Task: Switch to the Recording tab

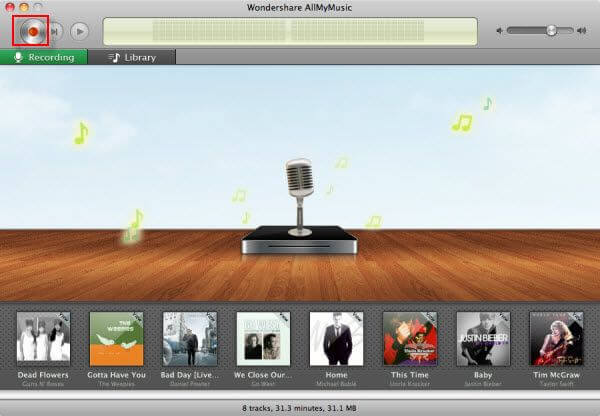Action: (43, 57)
